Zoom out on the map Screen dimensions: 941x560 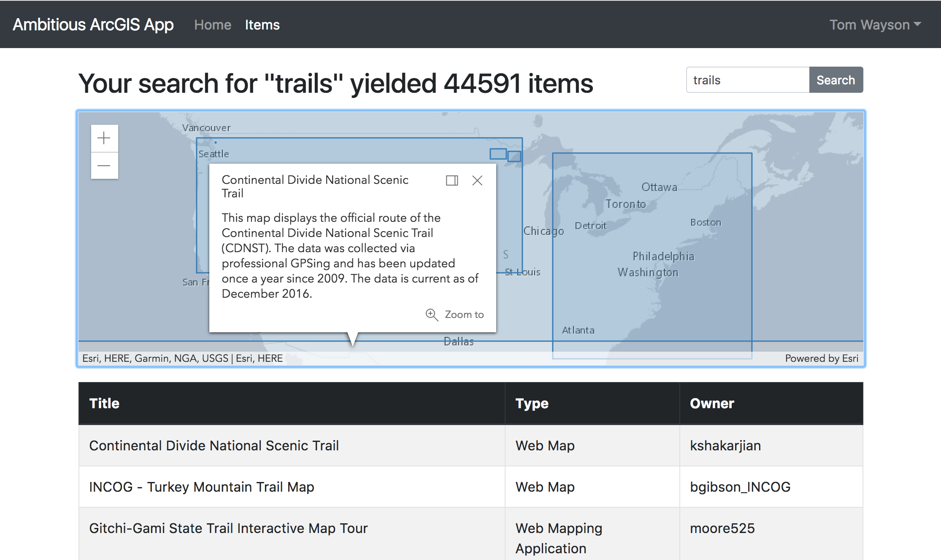(x=104, y=166)
